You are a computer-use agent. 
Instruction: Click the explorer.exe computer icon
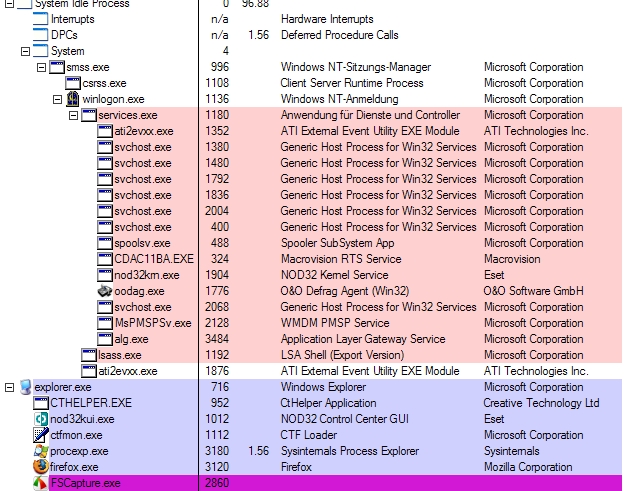coord(25,387)
